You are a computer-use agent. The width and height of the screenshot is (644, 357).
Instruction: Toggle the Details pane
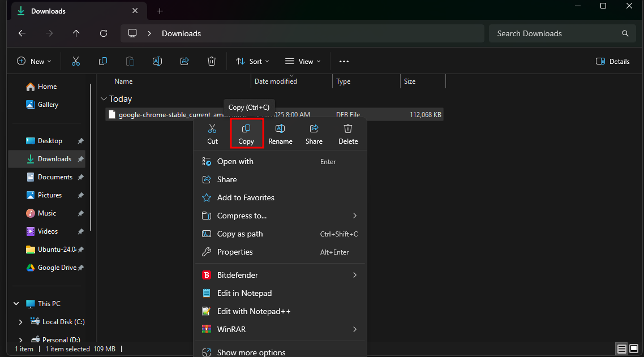click(x=612, y=61)
